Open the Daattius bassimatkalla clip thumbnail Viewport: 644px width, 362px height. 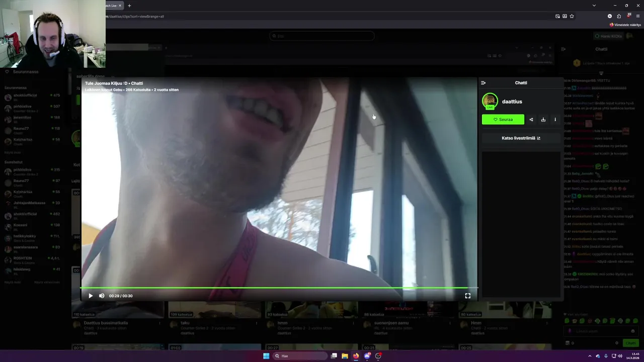click(x=118, y=310)
